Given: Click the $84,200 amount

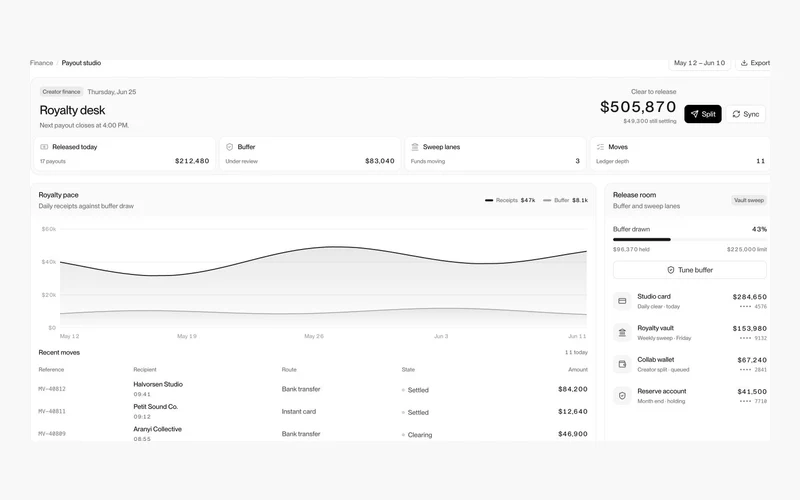Looking at the screenshot, I should (572, 389).
